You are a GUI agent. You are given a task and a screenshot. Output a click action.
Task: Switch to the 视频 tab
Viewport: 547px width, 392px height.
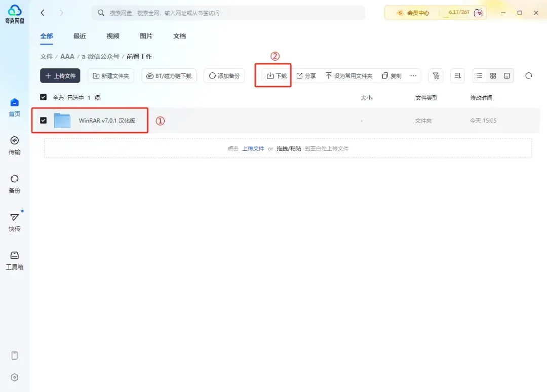pos(112,36)
